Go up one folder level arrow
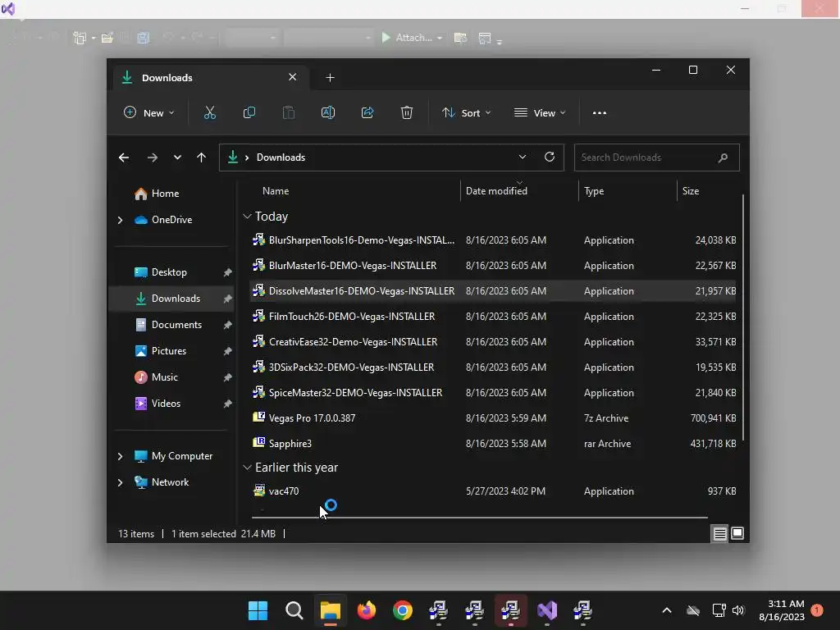 (x=202, y=157)
